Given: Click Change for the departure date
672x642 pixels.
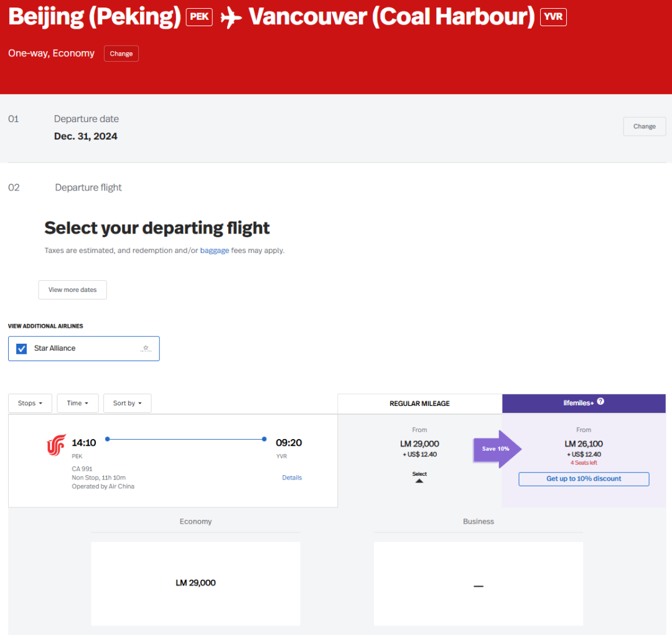Looking at the screenshot, I should pyautogui.click(x=644, y=126).
